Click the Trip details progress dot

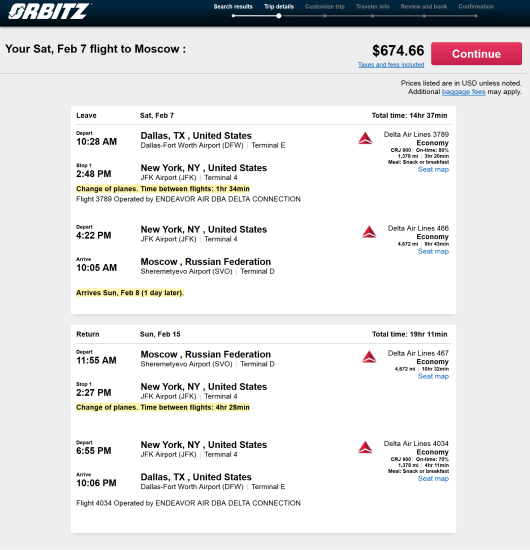point(279,16)
